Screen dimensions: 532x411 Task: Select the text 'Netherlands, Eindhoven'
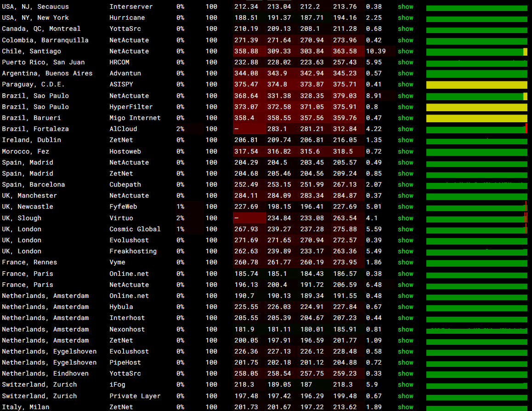pyautogui.click(x=45, y=373)
